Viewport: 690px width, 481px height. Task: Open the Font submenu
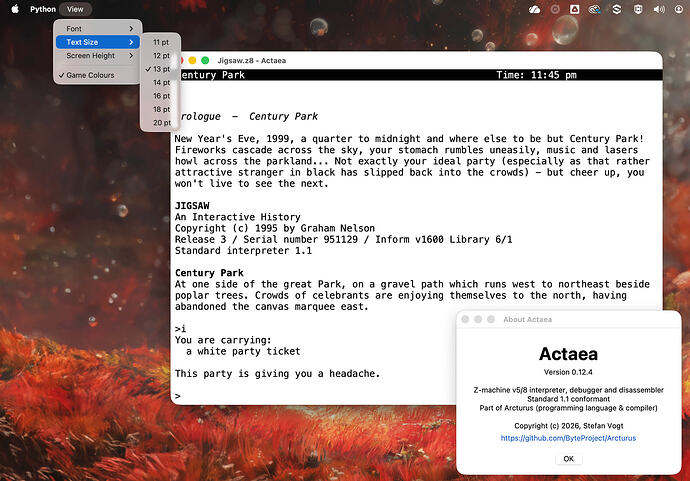point(98,29)
